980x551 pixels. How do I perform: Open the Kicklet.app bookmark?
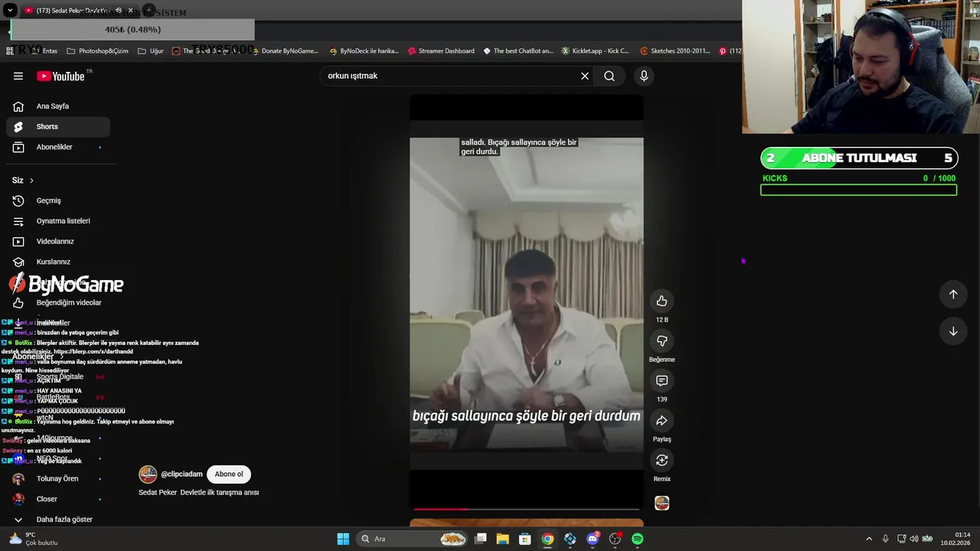pos(595,51)
